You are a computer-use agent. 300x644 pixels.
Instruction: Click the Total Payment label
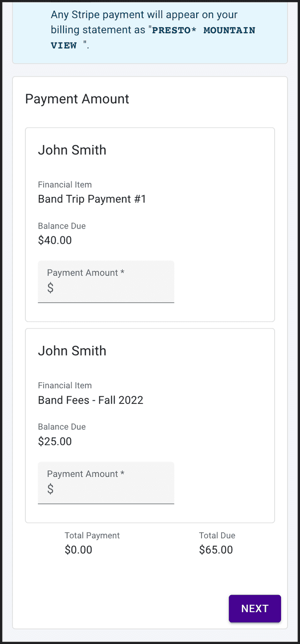[92, 536]
